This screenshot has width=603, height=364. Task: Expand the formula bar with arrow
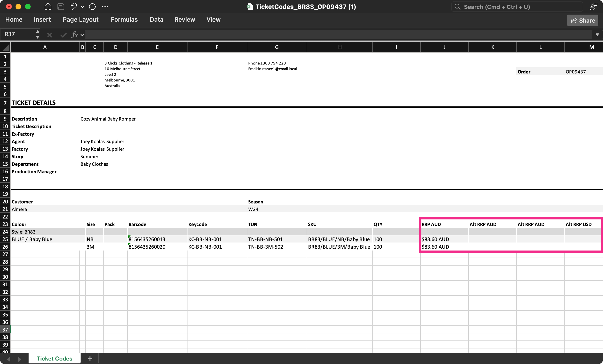pyautogui.click(x=597, y=35)
